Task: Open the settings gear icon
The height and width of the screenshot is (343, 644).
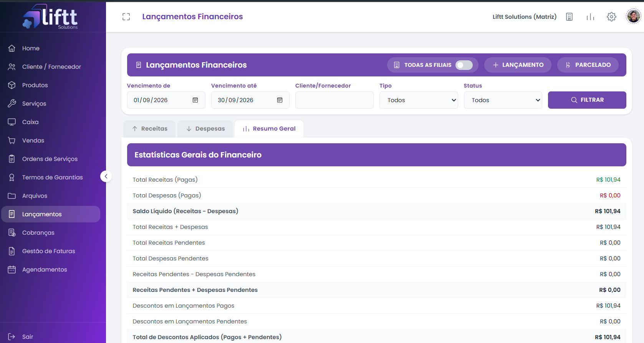Action: tap(611, 17)
